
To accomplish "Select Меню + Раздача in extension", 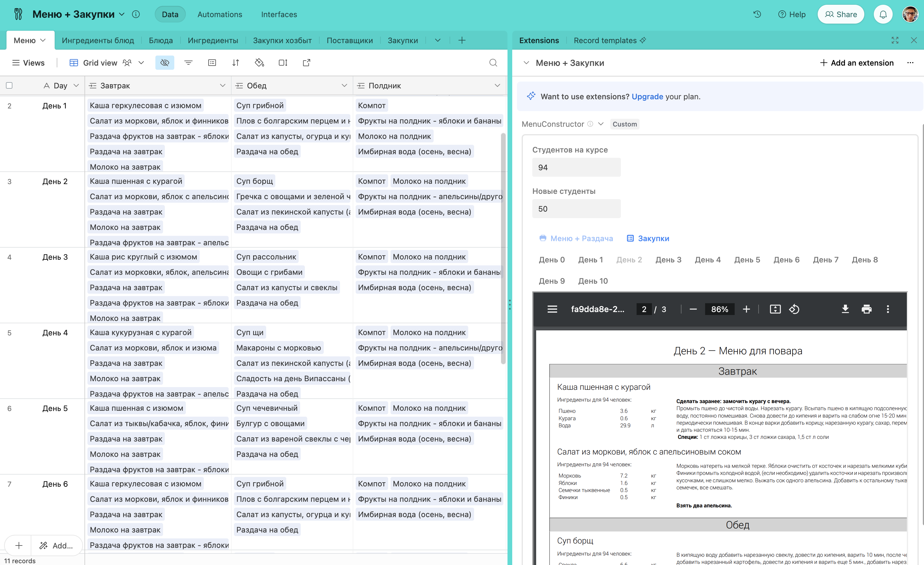I will pyautogui.click(x=576, y=238).
